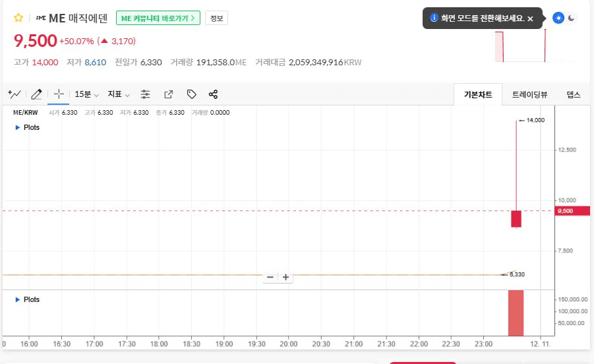Screen dimensions: 594x364
Task: Select the pencil drawing tool
Action: click(x=37, y=94)
